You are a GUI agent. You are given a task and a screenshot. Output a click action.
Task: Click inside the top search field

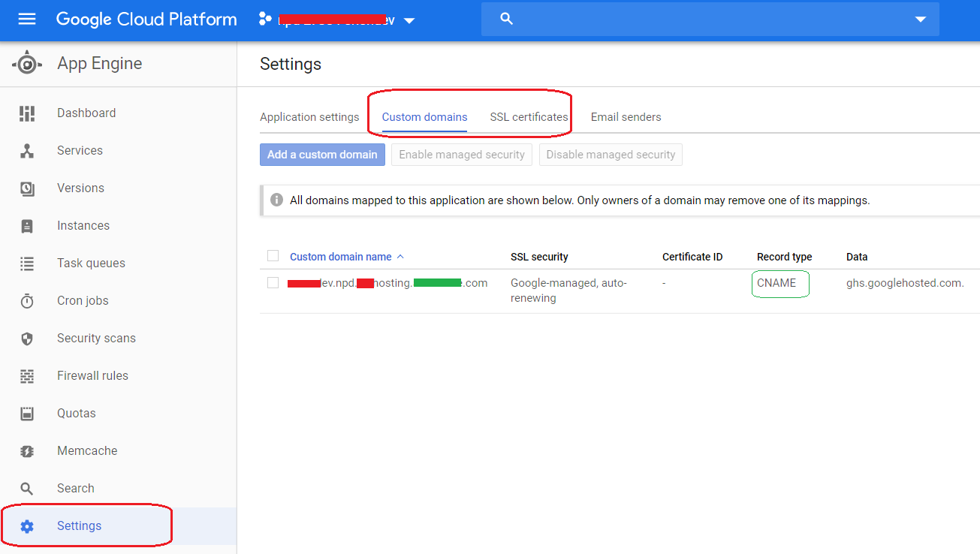coord(676,19)
